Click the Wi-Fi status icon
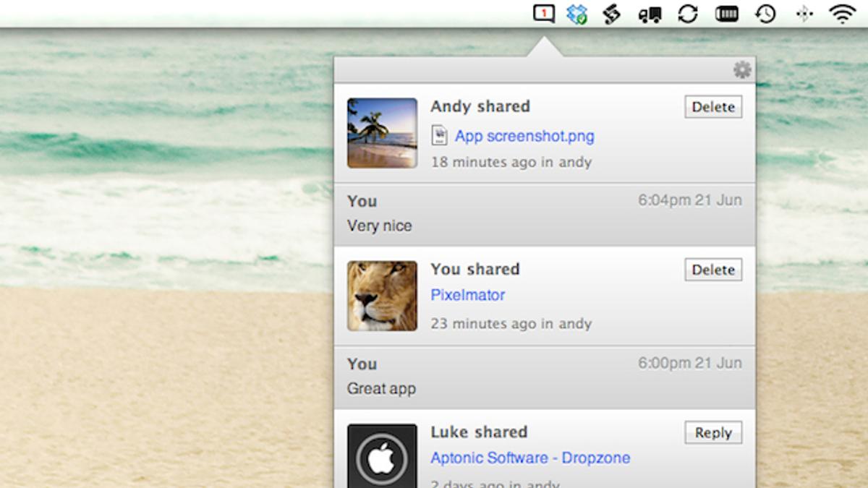The height and width of the screenshot is (488, 868). tap(843, 14)
